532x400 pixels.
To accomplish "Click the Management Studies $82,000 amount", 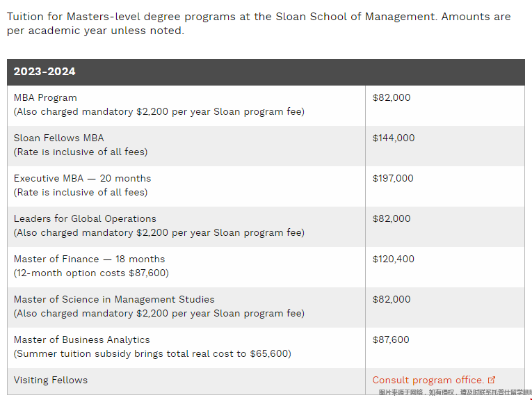I will pyautogui.click(x=392, y=300).
